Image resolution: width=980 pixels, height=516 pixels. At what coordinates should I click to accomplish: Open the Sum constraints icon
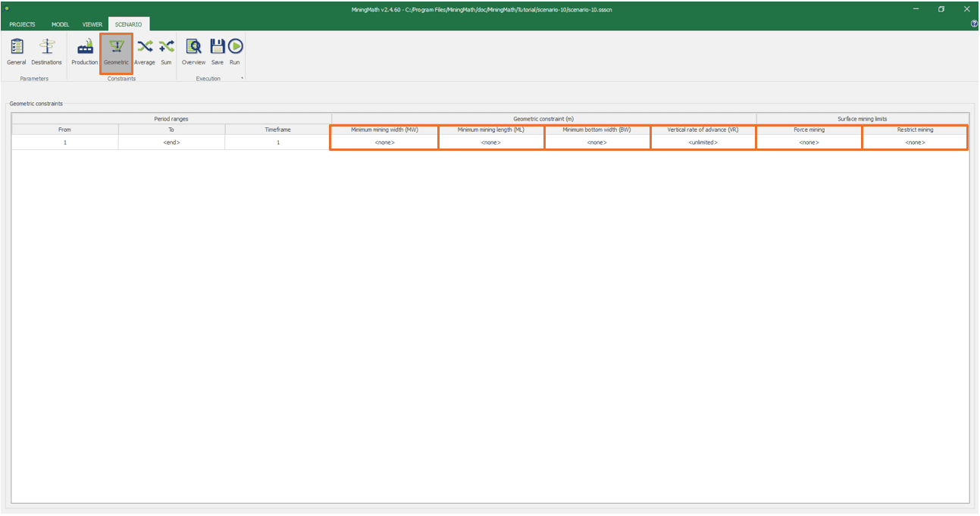166,52
